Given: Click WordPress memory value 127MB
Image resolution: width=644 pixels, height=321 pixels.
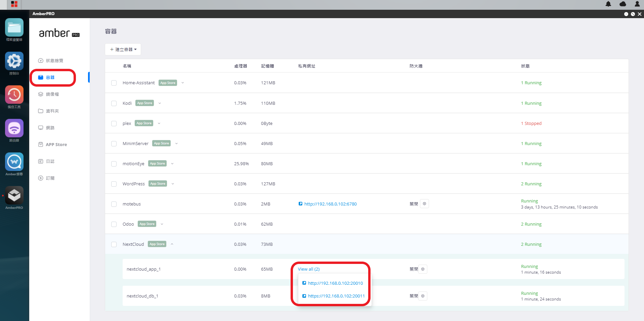Looking at the screenshot, I should pyautogui.click(x=268, y=184).
